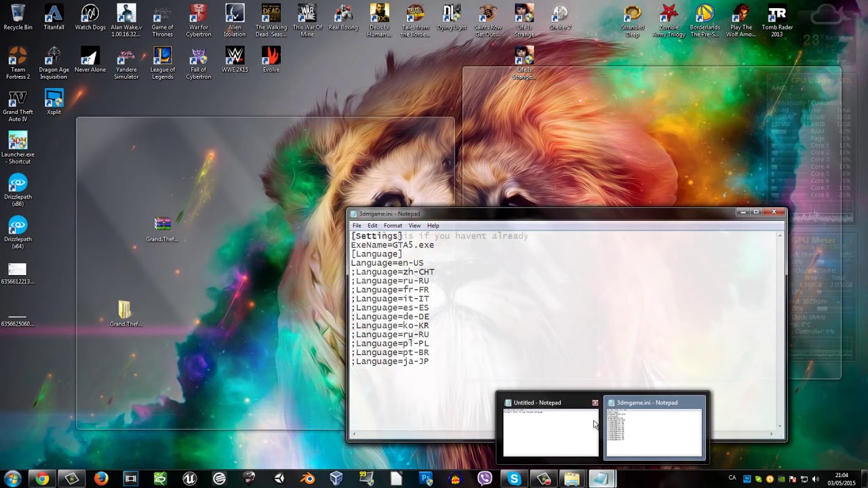
Task: Open Blender from the taskbar
Action: tap(308, 479)
